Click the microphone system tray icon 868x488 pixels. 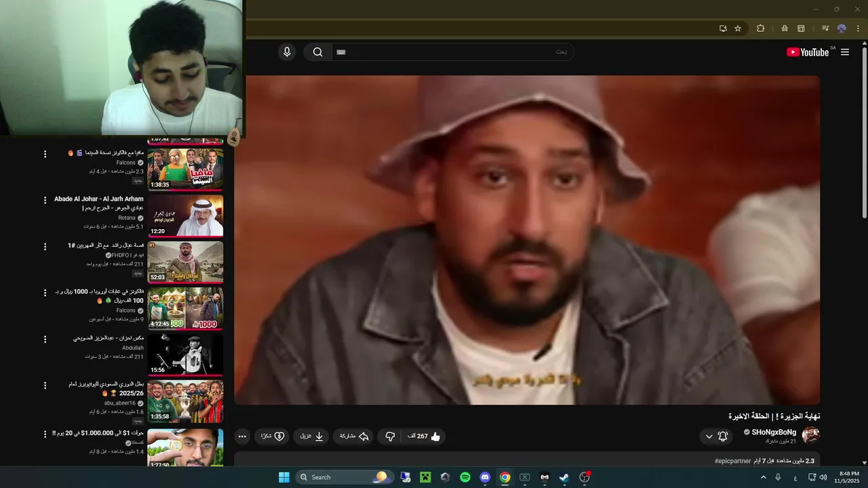tap(778, 477)
